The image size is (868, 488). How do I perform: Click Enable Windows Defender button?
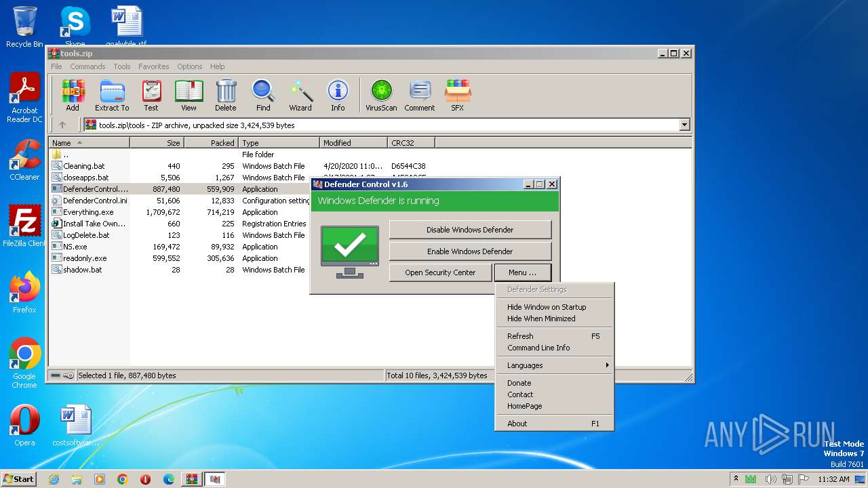pos(470,251)
